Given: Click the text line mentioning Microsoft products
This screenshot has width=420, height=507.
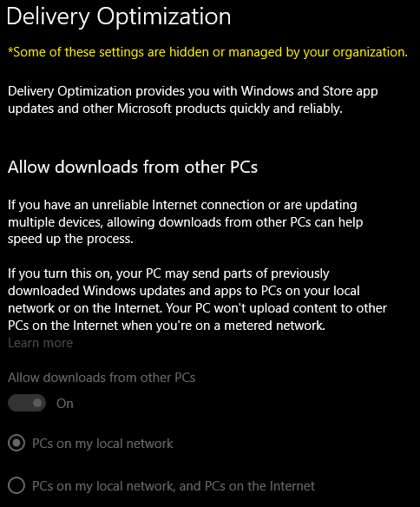Looking at the screenshot, I should 175,109.
